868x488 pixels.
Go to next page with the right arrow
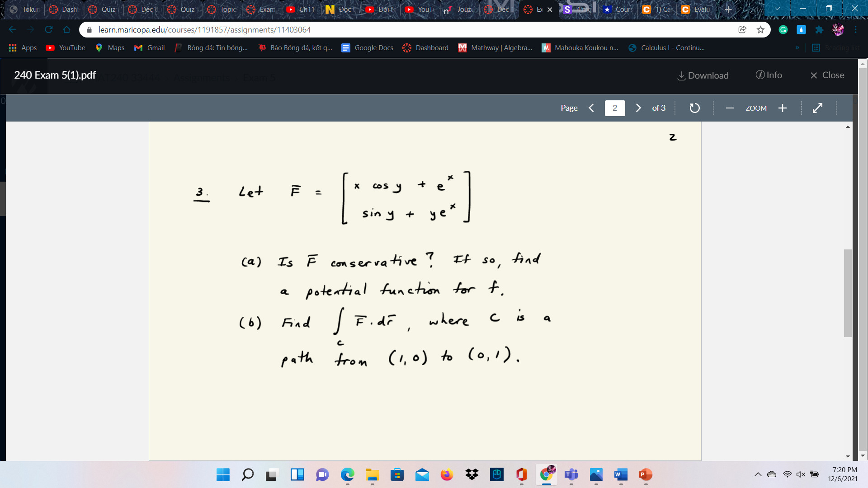638,108
